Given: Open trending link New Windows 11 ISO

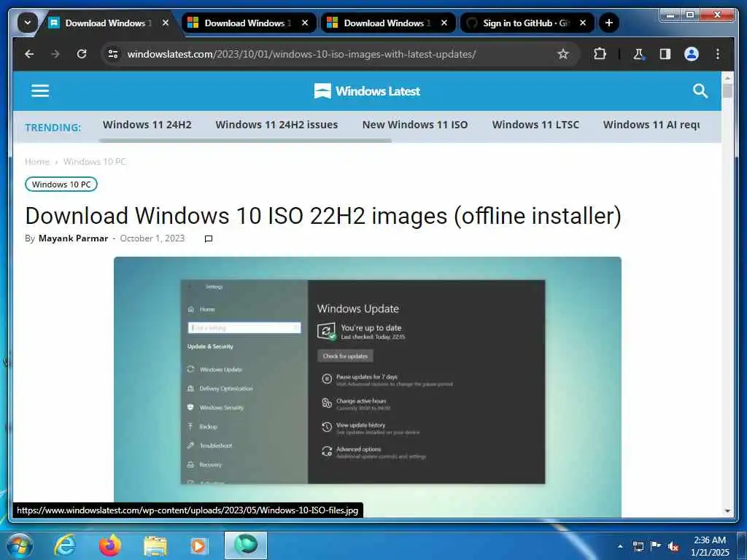Looking at the screenshot, I should 414,125.
